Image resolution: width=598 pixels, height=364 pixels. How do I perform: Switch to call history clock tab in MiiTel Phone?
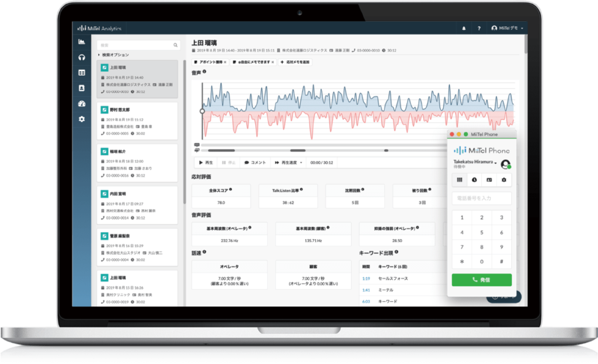474,180
